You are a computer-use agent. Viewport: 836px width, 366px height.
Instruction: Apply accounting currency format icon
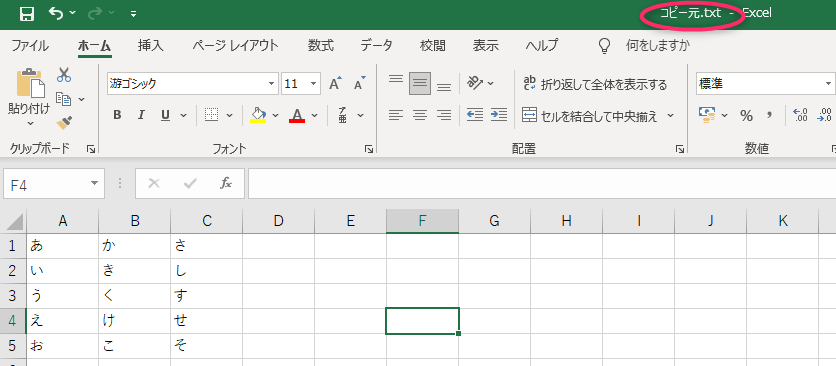707,115
